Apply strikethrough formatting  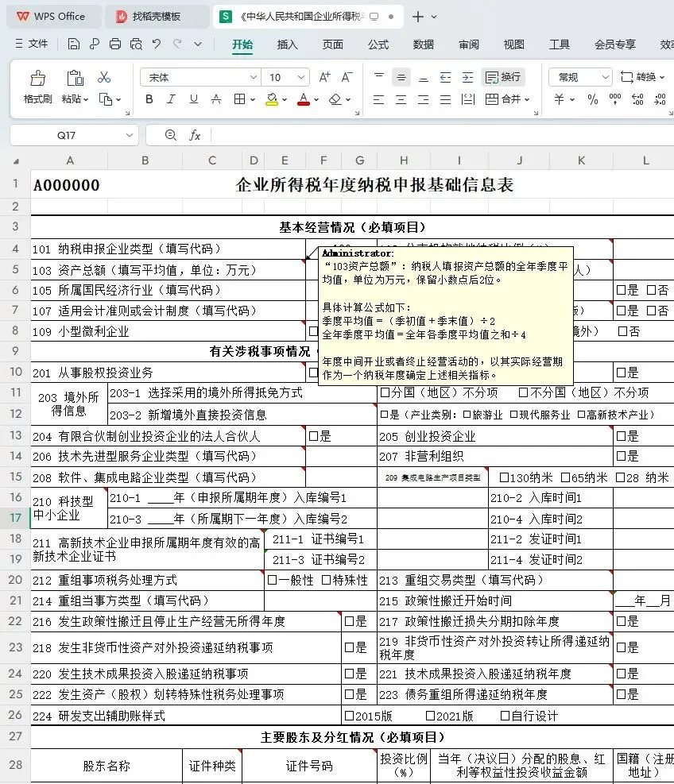216,99
